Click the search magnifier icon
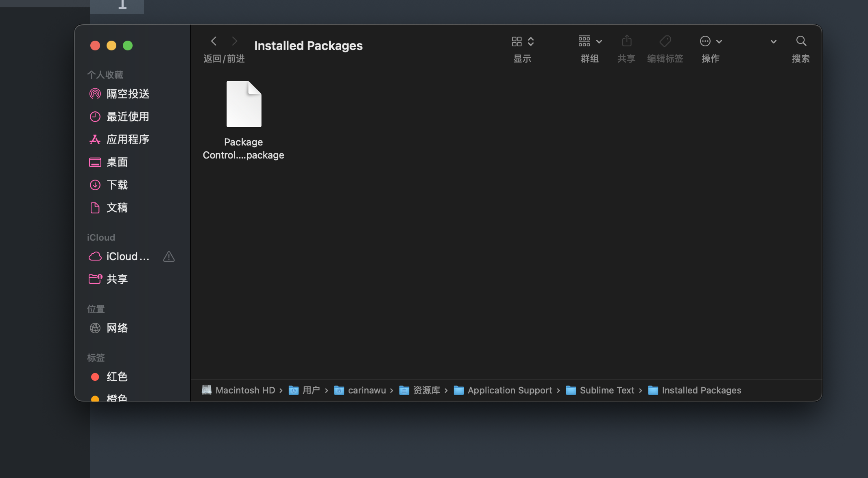The height and width of the screenshot is (478, 868). [x=801, y=41]
